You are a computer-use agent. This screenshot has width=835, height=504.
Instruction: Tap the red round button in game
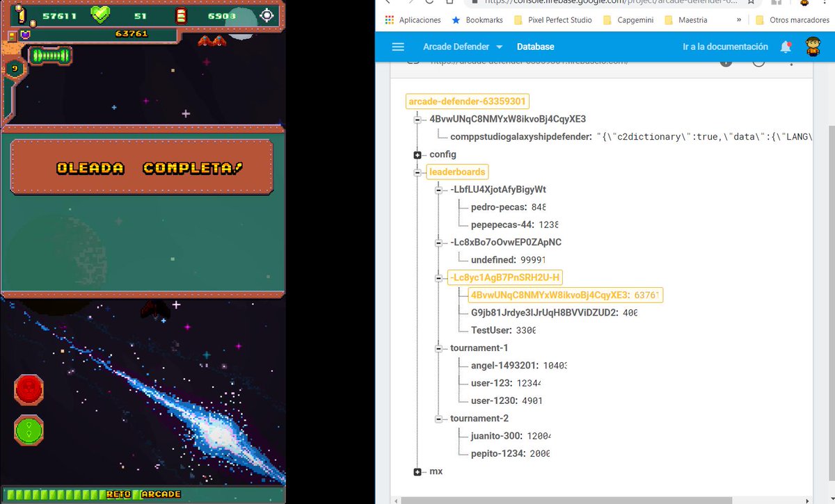point(29,389)
